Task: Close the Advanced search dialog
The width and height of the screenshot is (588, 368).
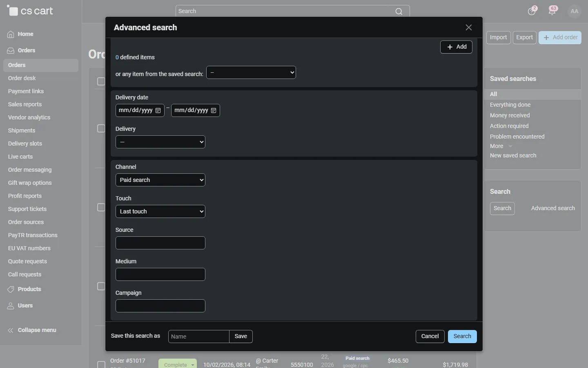Action: point(469,27)
